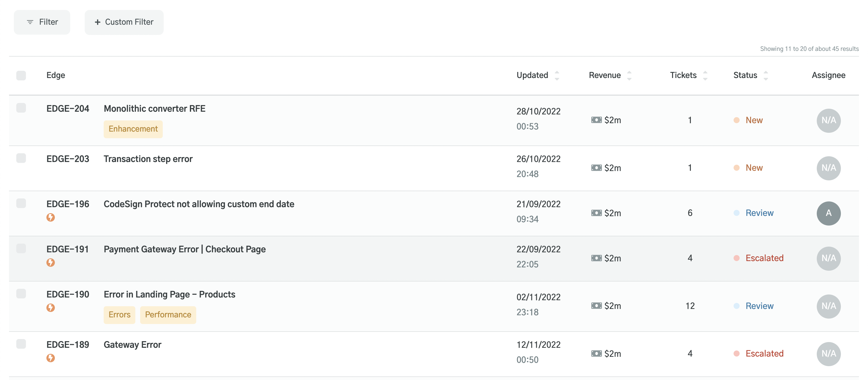Click the assignee avatar on EDGE-196
868x380 pixels.
coord(829,213)
